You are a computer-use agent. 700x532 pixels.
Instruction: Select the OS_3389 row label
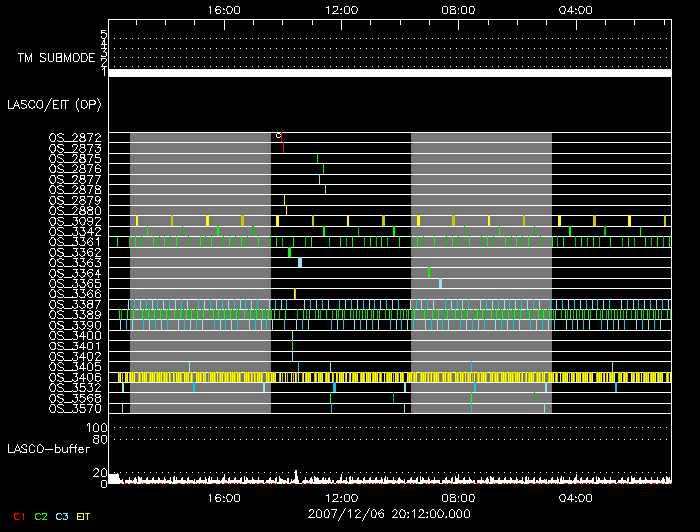click(75, 314)
